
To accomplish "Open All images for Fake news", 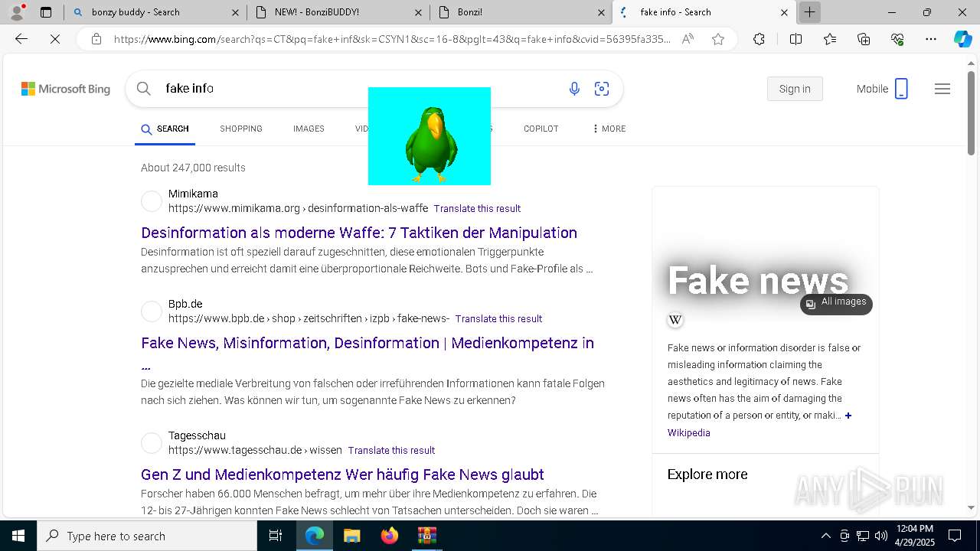I will 836,303.
